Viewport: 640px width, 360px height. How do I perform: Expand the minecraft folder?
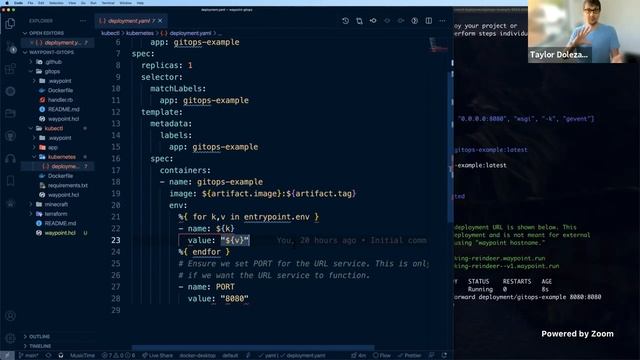point(56,204)
